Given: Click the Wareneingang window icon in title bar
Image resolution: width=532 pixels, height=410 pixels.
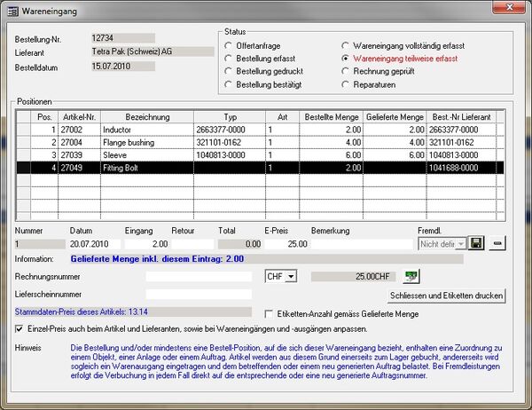Looking at the screenshot, I should click(x=11, y=8).
